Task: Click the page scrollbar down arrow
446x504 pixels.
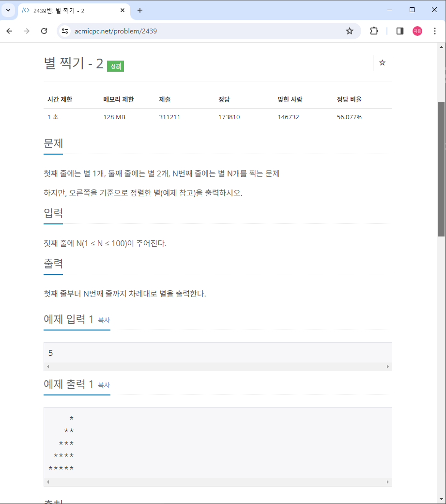Action: pyautogui.click(x=441, y=499)
